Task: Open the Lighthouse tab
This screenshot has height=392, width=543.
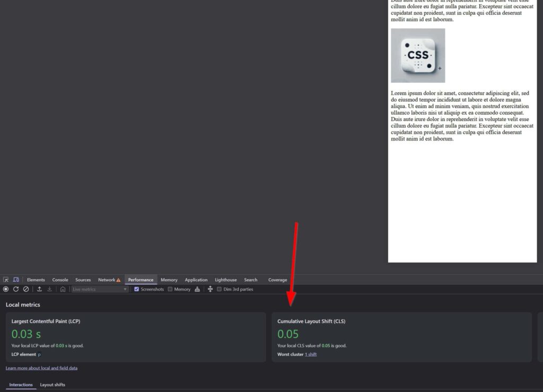Action: (x=226, y=280)
